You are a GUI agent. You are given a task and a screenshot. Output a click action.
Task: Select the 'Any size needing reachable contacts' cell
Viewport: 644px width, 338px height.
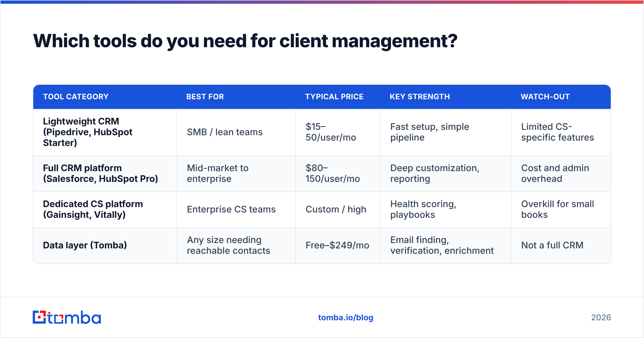236,245
